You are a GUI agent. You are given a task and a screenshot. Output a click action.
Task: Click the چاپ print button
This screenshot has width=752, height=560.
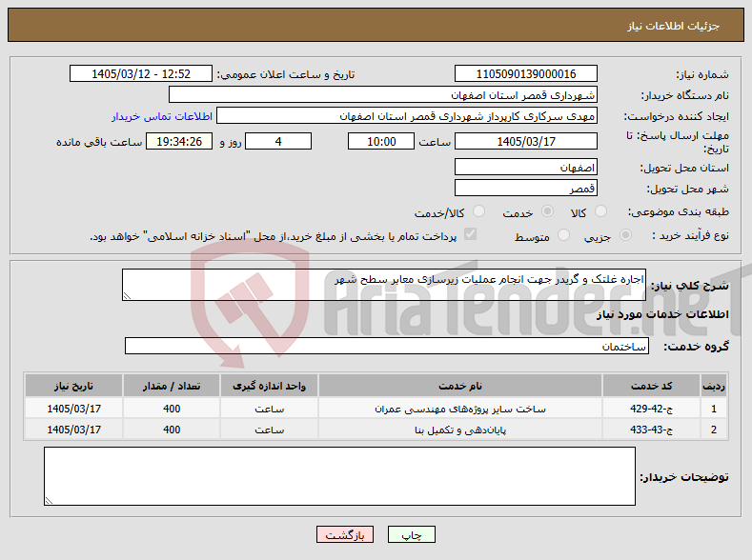coord(412,534)
